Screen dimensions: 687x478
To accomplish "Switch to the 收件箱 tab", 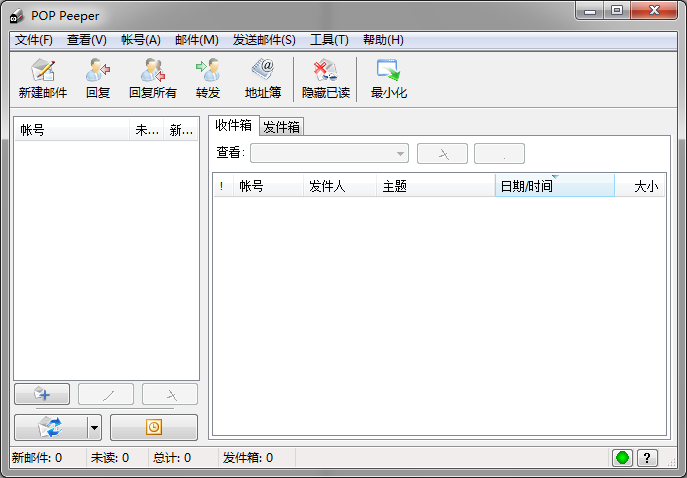I will (234, 126).
